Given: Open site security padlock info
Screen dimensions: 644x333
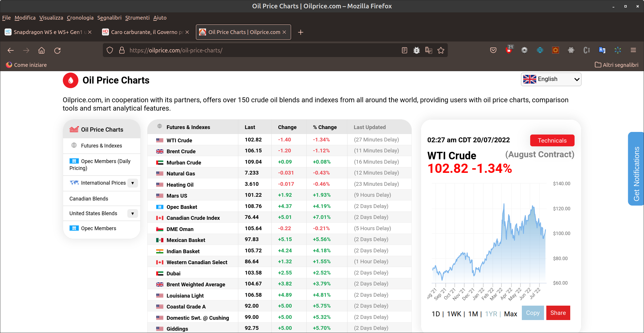Looking at the screenshot, I should click(122, 50).
